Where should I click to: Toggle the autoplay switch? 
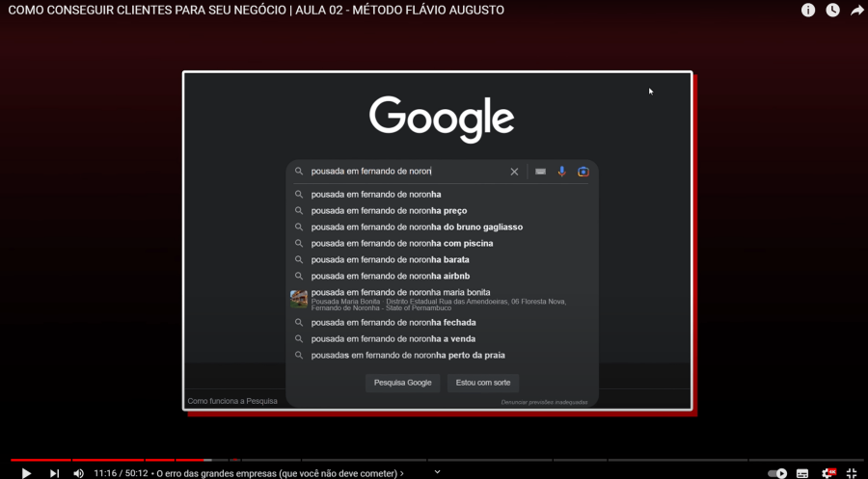[x=777, y=473]
